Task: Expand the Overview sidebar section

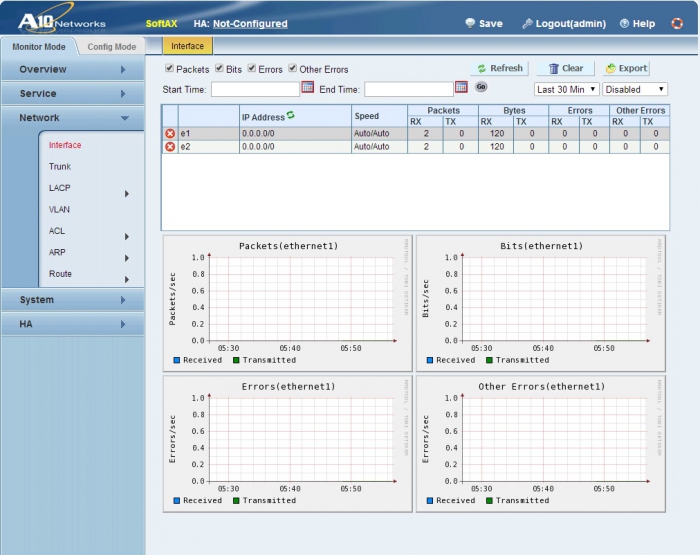Action: coord(72,69)
